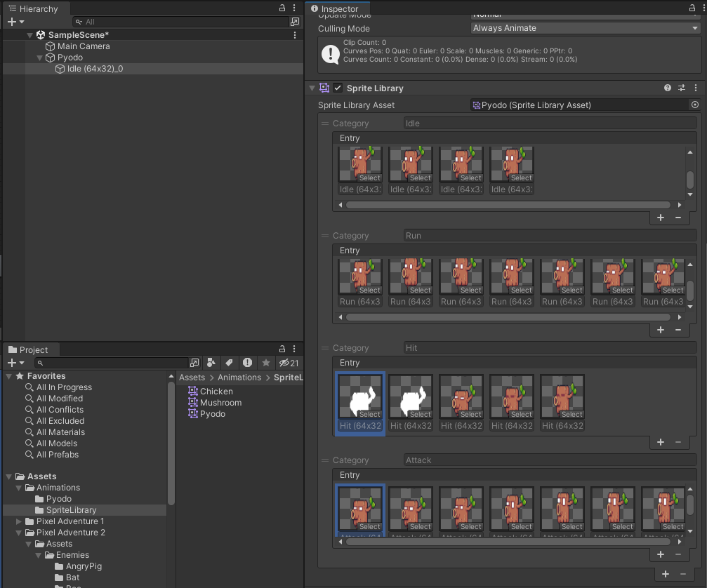This screenshot has height=588, width=707.
Task: Open the Project panel kebab menu
Action: click(294, 349)
